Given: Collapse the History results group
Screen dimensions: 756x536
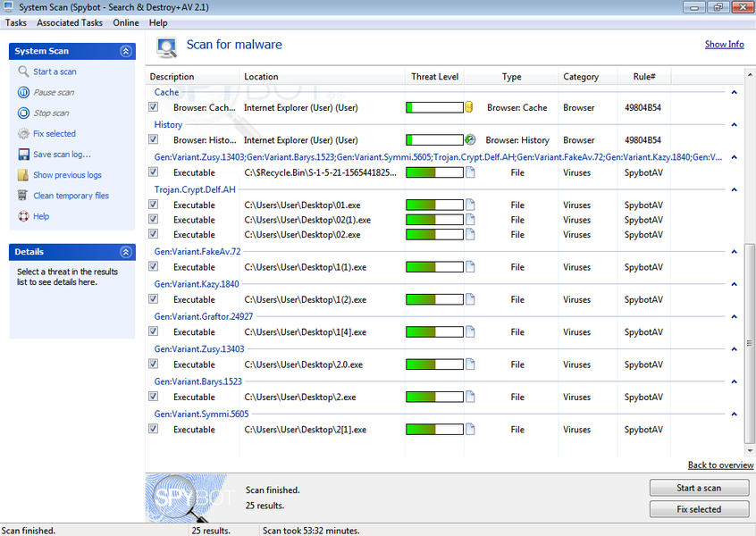Looking at the screenshot, I should 734,124.
